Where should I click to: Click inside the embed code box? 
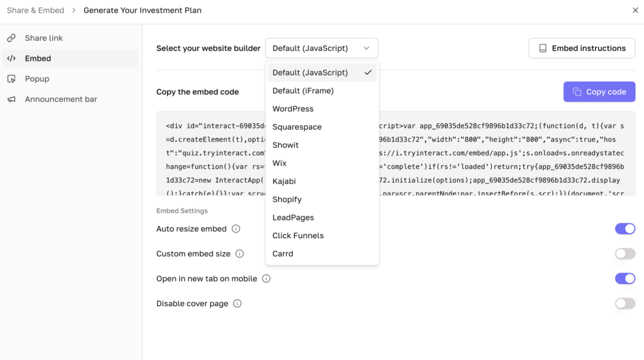[396, 153]
